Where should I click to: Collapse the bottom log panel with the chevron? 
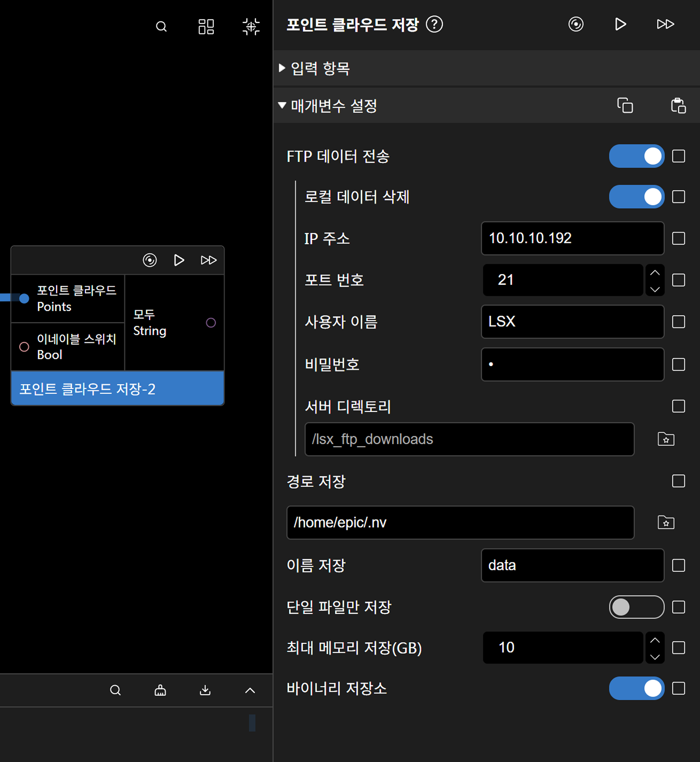coord(250,690)
